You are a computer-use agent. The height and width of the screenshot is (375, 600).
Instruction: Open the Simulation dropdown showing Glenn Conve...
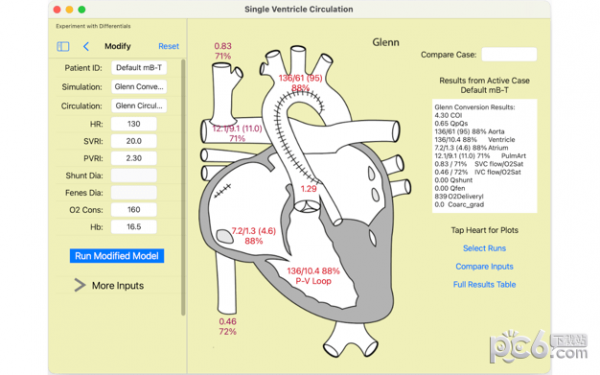[139, 87]
